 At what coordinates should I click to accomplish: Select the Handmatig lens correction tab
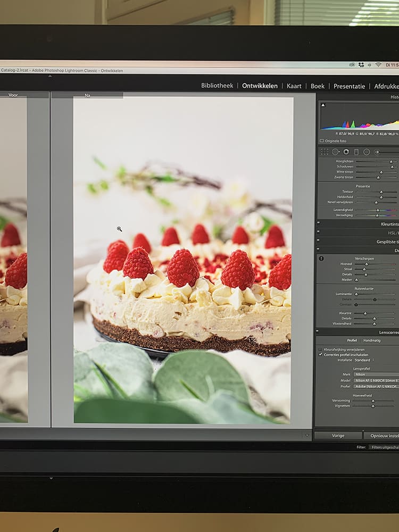[x=372, y=340]
